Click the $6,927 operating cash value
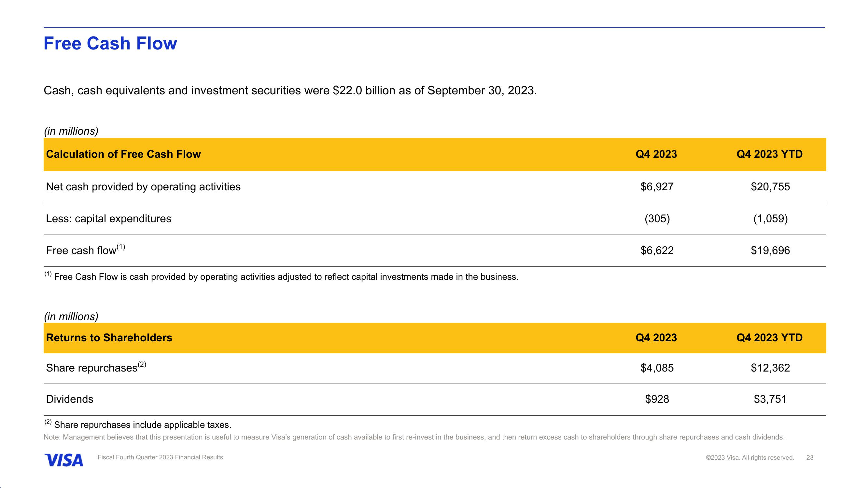 (x=657, y=187)
